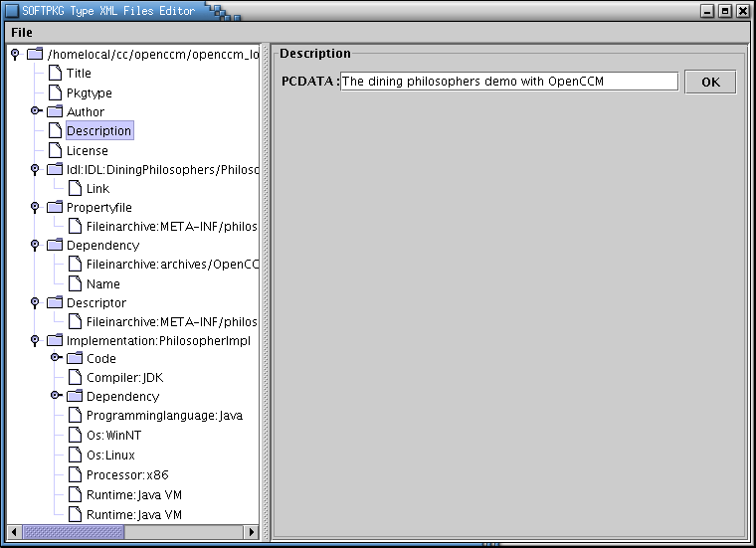756x548 pixels.
Task: Expand the Author tree node
Action: click(35, 111)
